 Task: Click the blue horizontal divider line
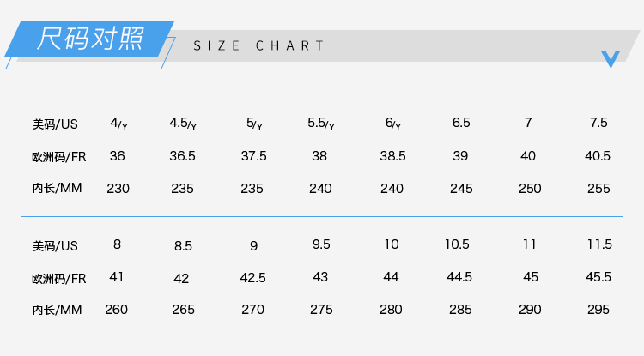(322, 216)
